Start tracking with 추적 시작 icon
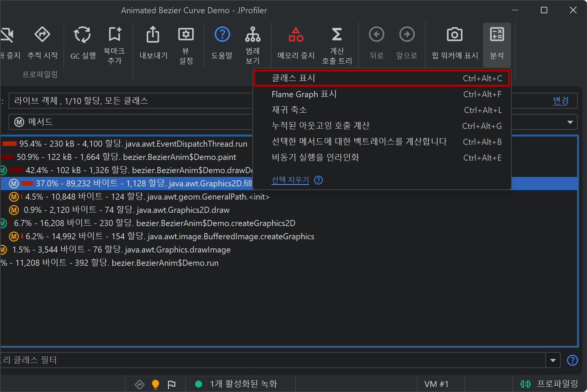The height and width of the screenshot is (392, 587). tap(42, 35)
